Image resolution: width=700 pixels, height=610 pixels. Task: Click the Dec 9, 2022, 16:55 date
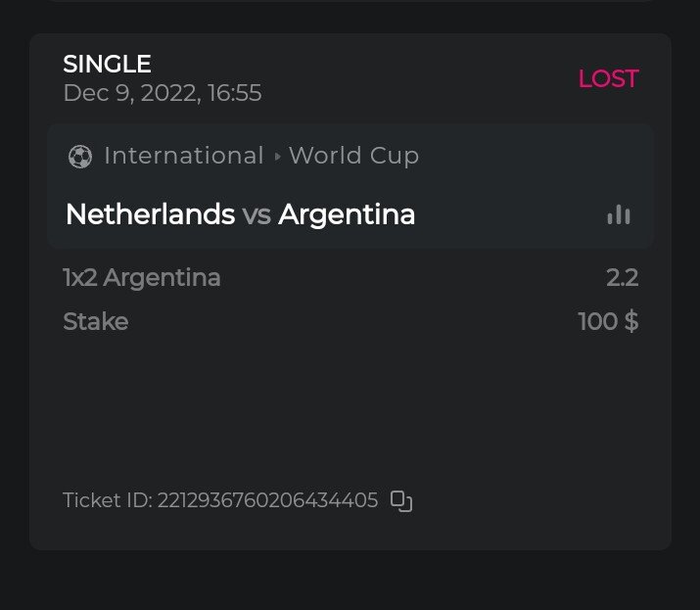pyautogui.click(x=162, y=93)
